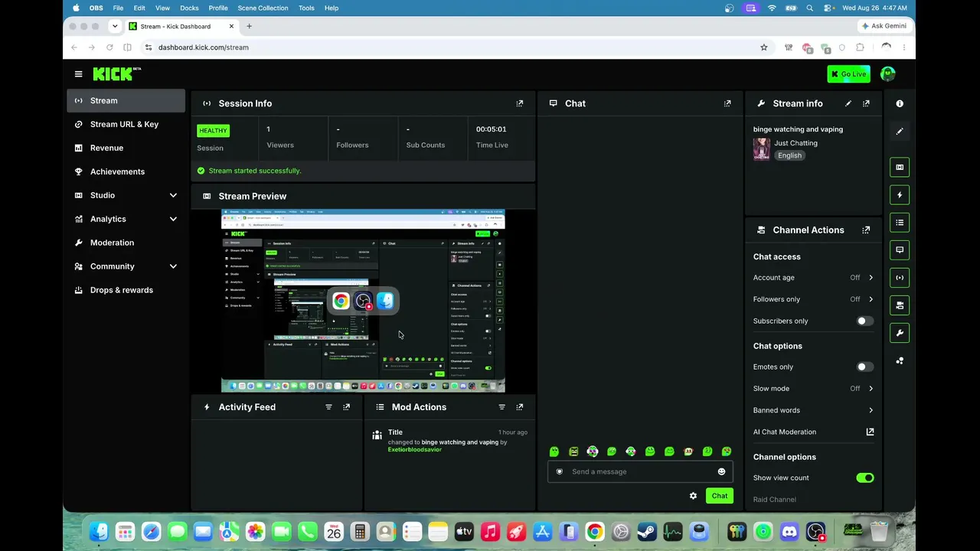
Task: Open the Achievements sidebar page
Action: (126, 171)
